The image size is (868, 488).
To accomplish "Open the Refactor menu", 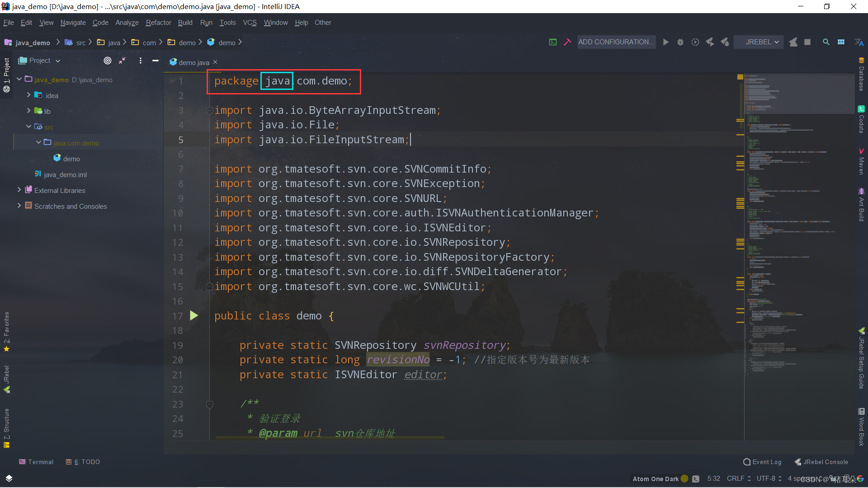I will coord(158,23).
